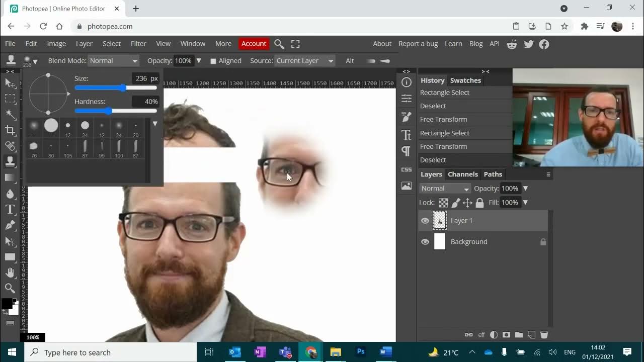The height and width of the screenshot is (362, 644).
Task: Toggle Quick Mask mode button
Action: tap(10, 323)
